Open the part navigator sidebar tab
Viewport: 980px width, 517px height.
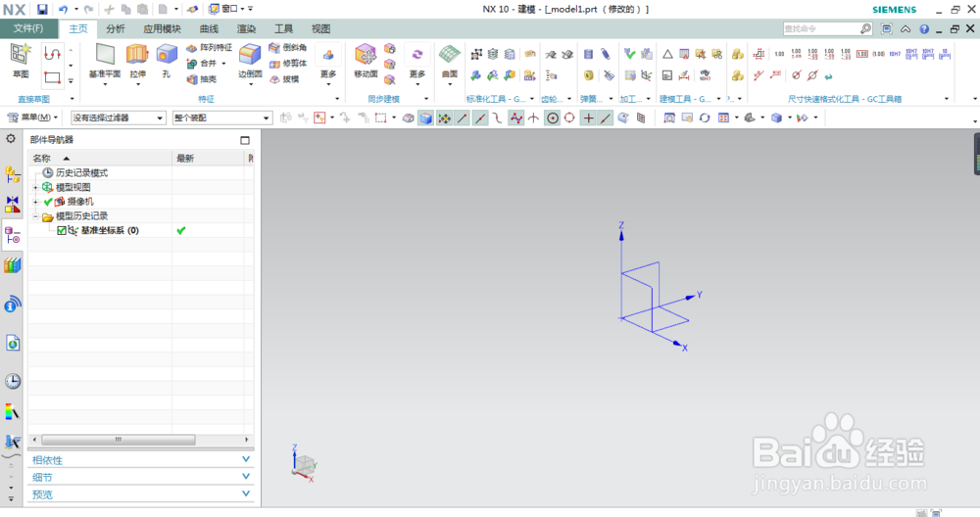[x=13, y=235]
